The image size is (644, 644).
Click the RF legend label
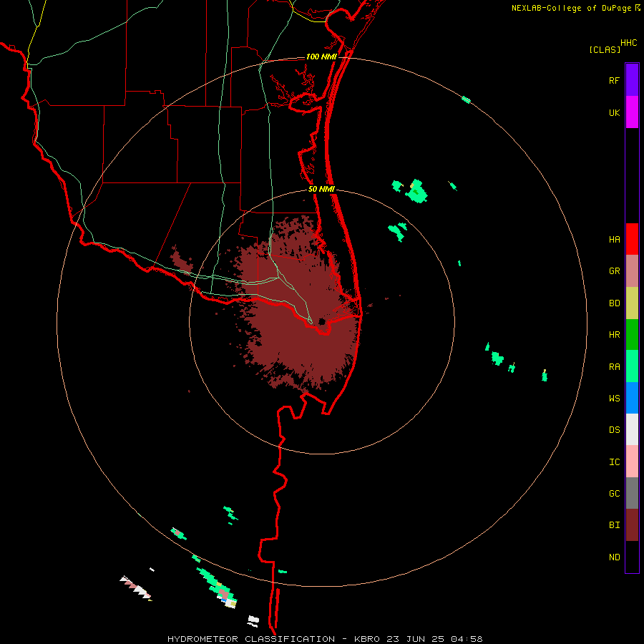click(614, 80)
